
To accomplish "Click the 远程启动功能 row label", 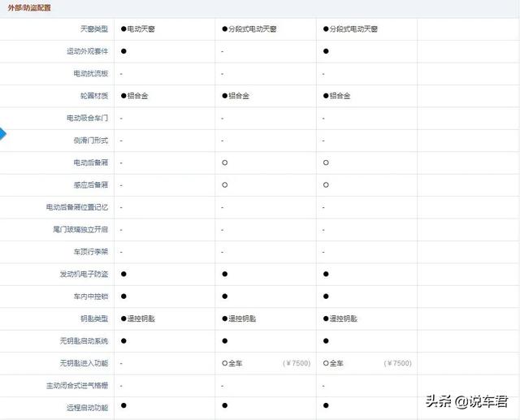I will [87, 408].
